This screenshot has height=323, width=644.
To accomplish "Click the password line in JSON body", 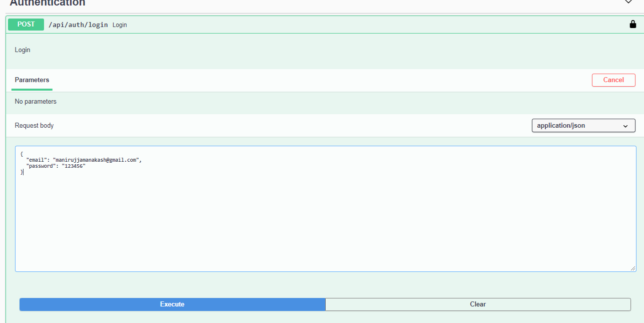I will 56,166.
